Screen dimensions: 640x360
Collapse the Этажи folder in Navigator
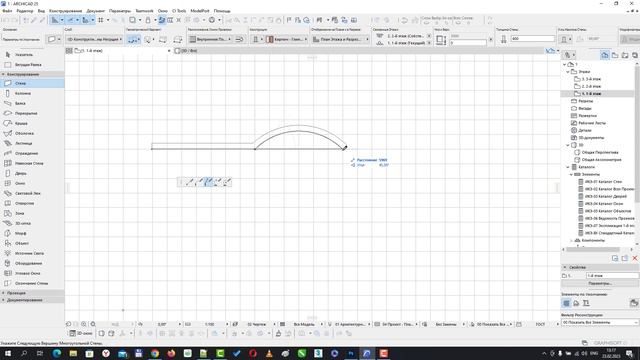tap(568, 71)
